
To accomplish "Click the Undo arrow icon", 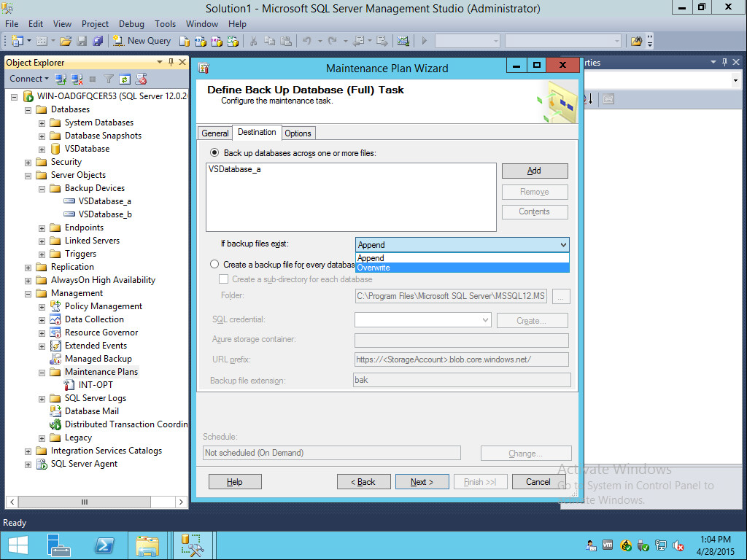I will [x=307, y=41].
